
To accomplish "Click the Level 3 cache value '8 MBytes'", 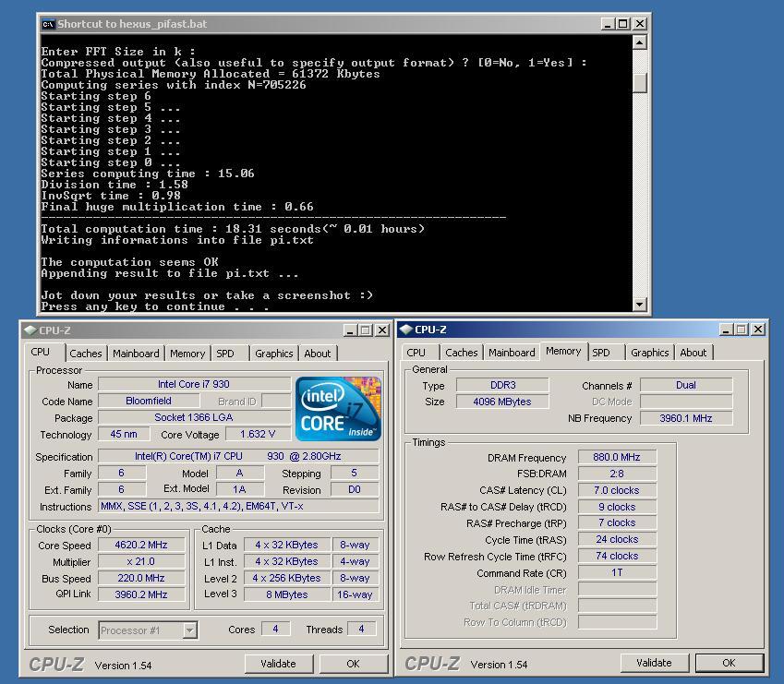I will (287, 594).
